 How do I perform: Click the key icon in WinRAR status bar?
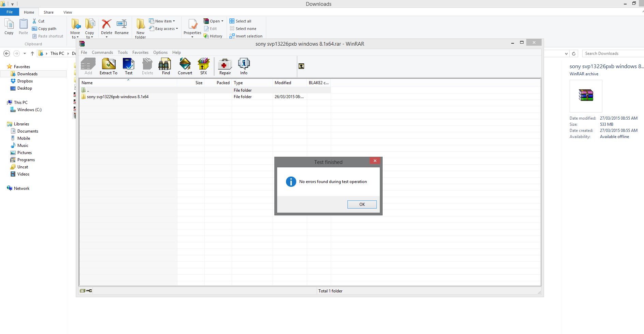tap(89, 291)
